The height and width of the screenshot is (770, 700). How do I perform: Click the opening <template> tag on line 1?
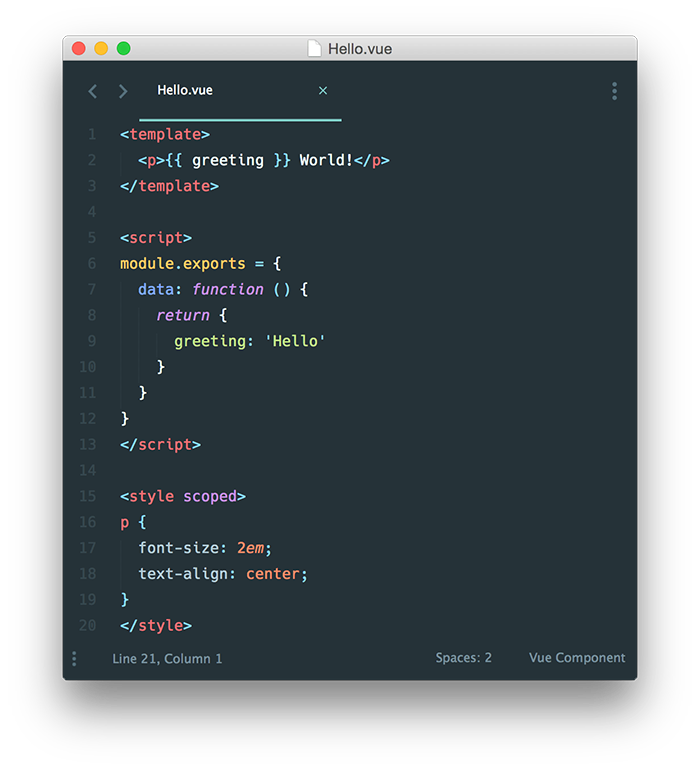click(165, 134)
